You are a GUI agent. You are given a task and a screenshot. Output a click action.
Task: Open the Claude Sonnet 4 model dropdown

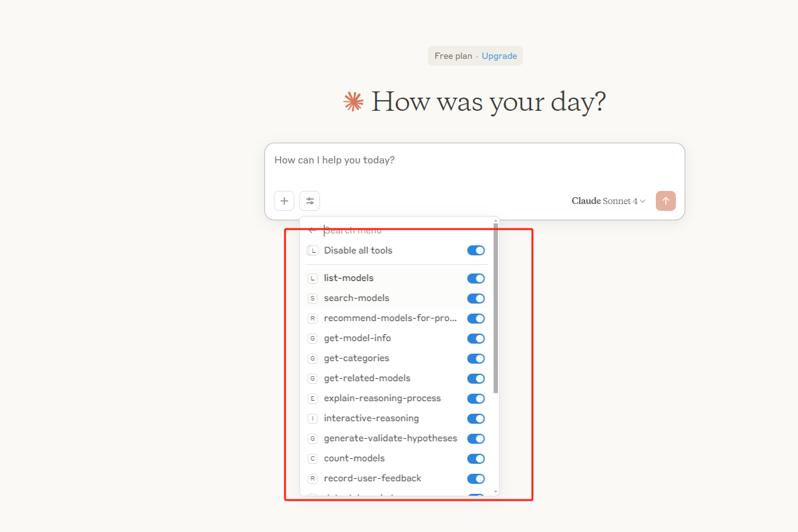(608, 201)
